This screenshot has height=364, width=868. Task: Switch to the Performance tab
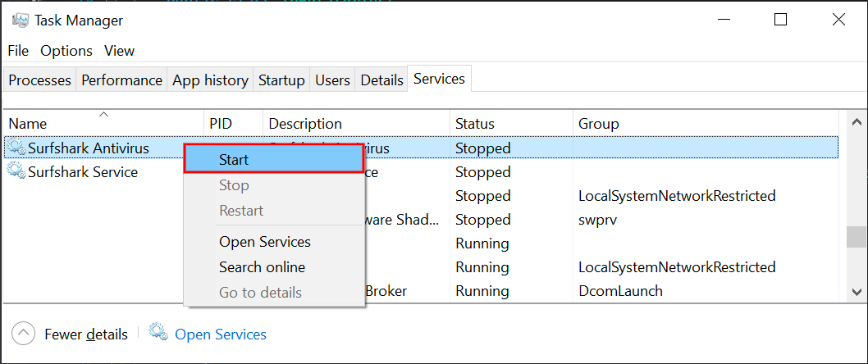click(x=121, y=80)
